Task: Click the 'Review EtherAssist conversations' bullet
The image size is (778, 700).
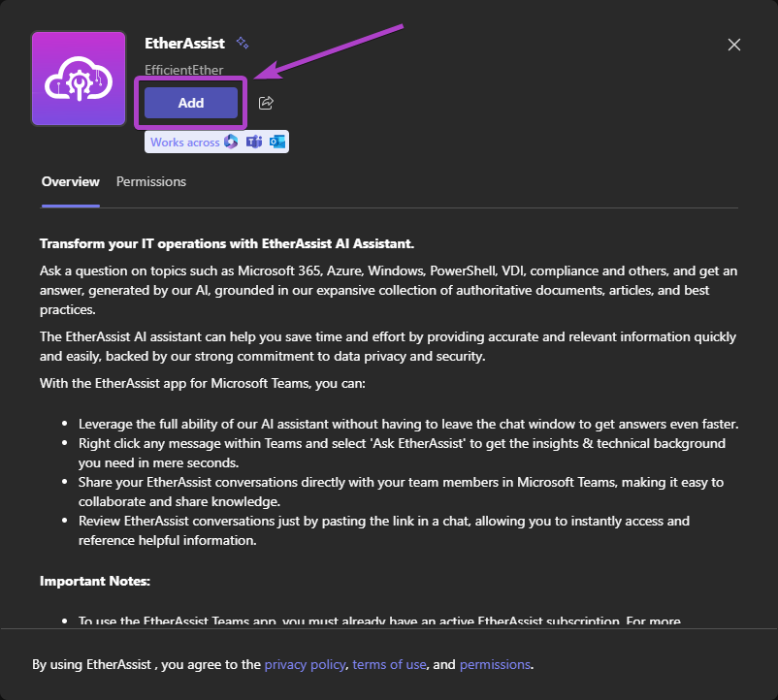Action: [384, 530]
